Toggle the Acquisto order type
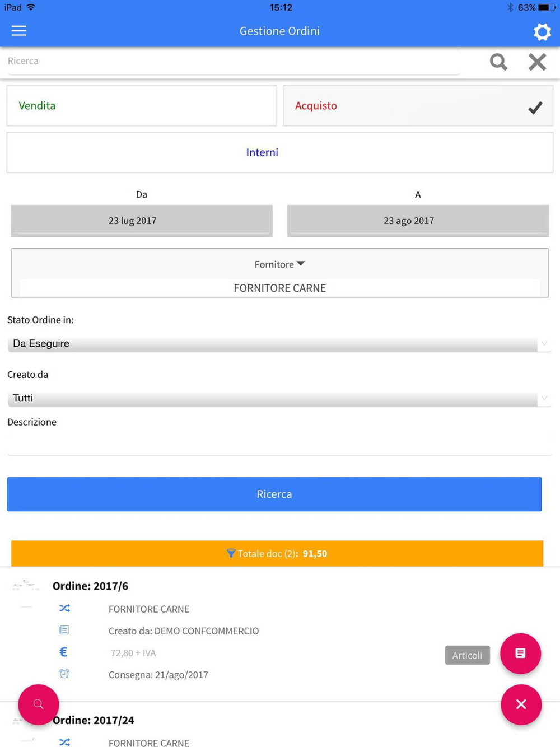 418,106
